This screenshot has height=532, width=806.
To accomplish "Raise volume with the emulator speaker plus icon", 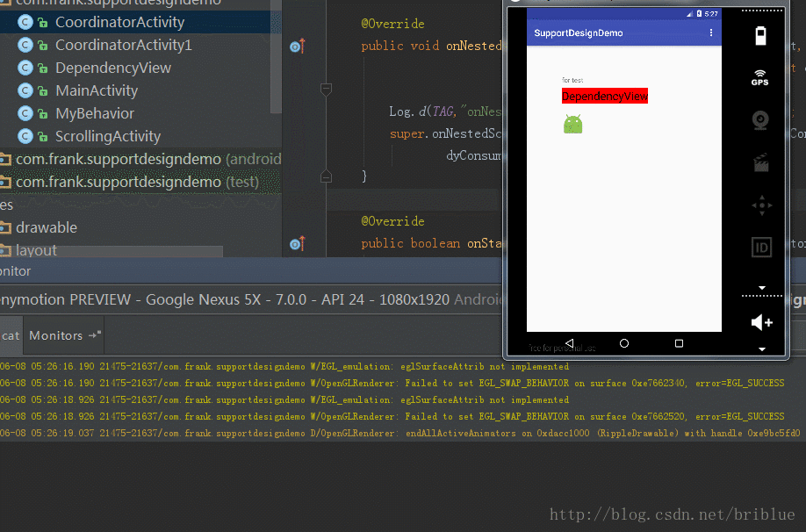I will (x=762, y=322).
